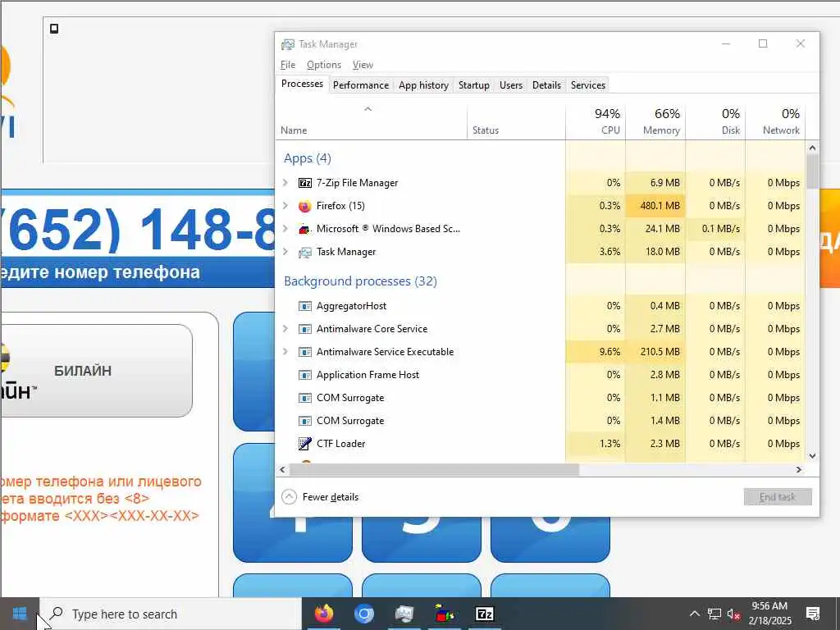This screenshot has width=840, height=630.
Task: Open the notification center icon
Action: [813, 614]
